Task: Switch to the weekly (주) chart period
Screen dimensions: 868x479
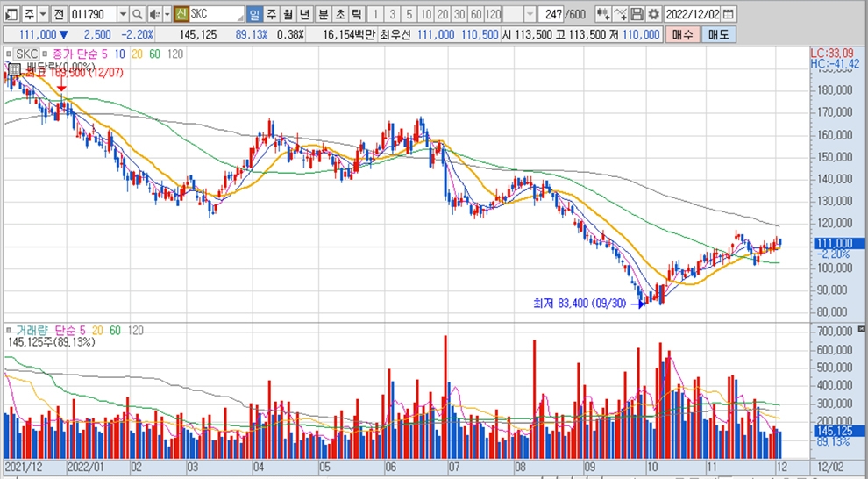Action: coord(271,14)
